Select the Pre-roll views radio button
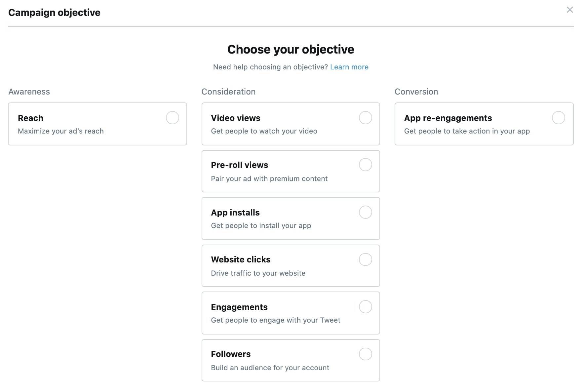 [x=365, y=165]
